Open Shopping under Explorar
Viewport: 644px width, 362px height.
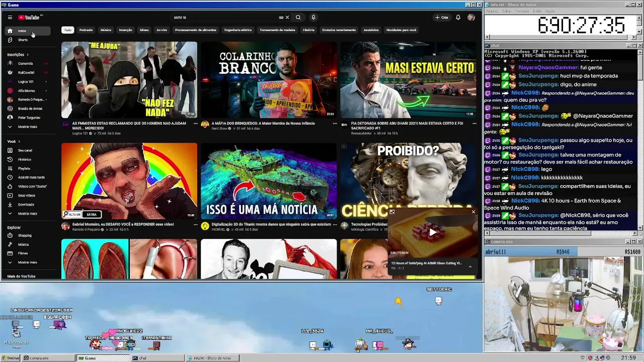28,235
